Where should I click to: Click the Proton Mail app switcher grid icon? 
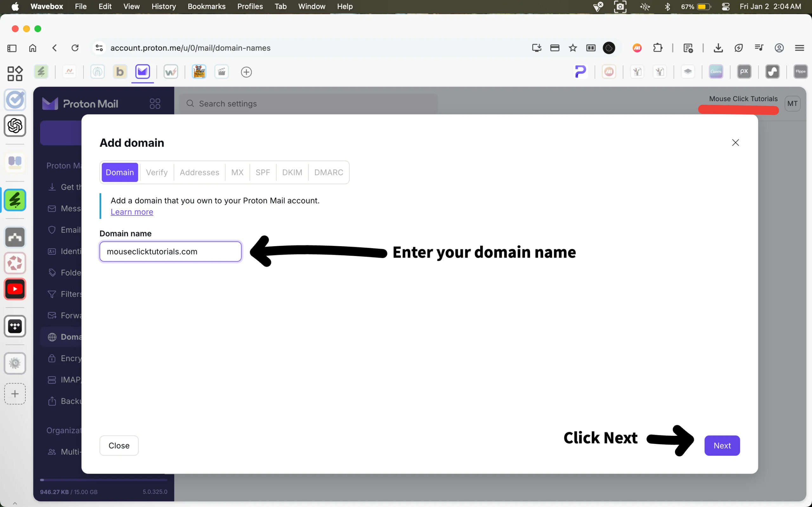[x=155, y=104]
